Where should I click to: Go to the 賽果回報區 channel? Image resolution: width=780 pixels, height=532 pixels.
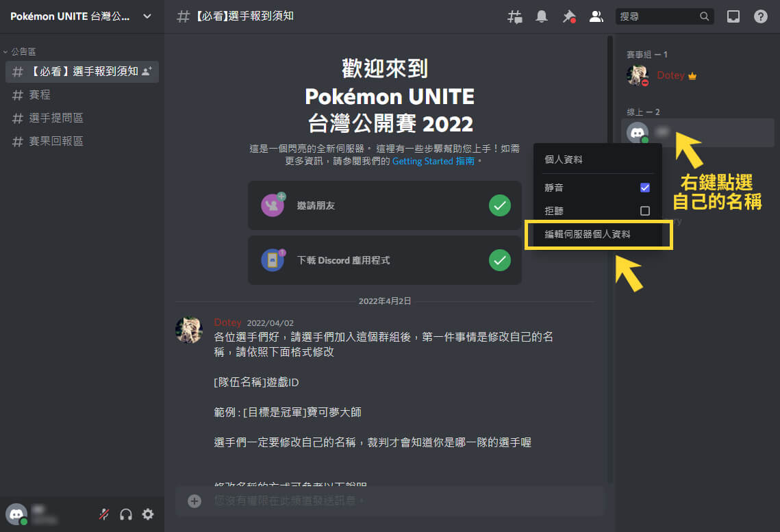pyautogui.click(x=82, y=142)
